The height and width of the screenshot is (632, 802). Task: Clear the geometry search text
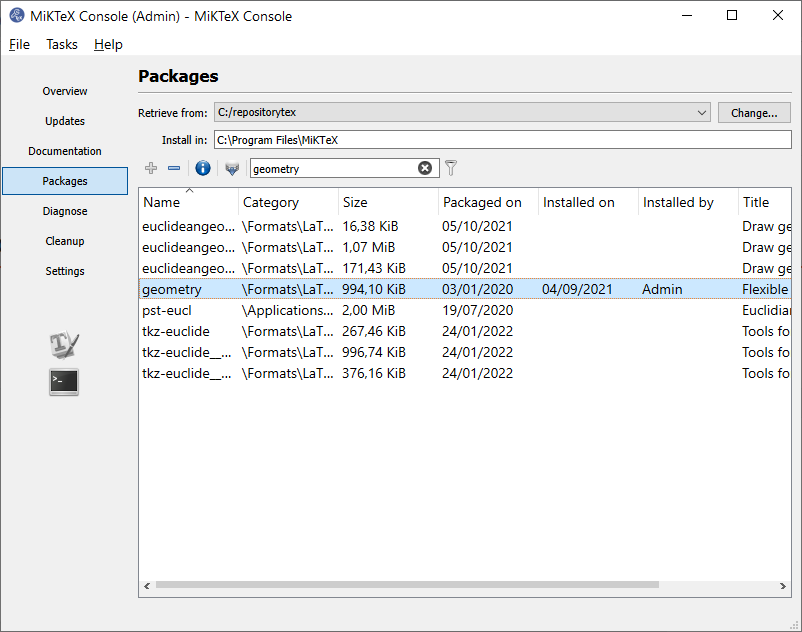pyautogui.click(x=425, y=168)
